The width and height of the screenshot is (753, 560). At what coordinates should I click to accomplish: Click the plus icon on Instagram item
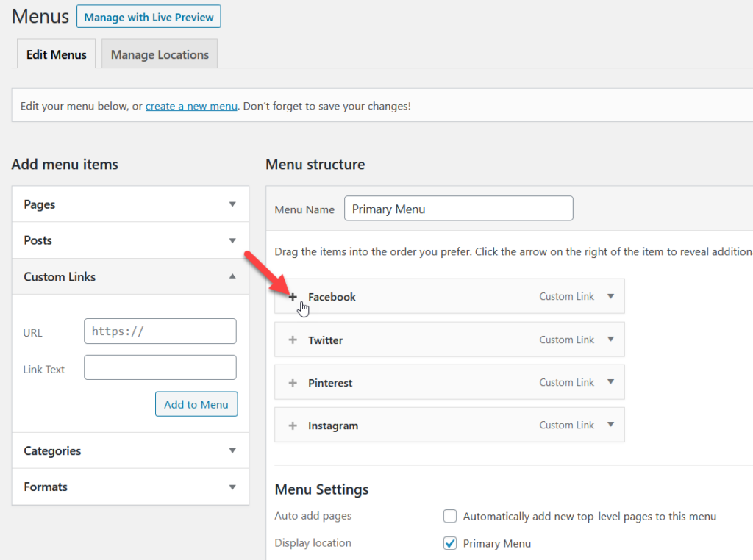click(x=293, y=426)
